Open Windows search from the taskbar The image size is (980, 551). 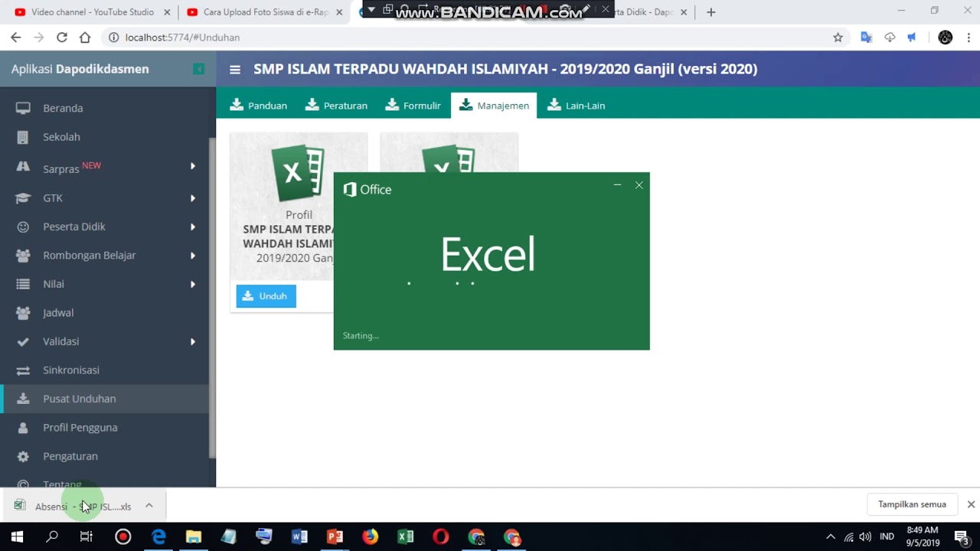pos(52,536)
